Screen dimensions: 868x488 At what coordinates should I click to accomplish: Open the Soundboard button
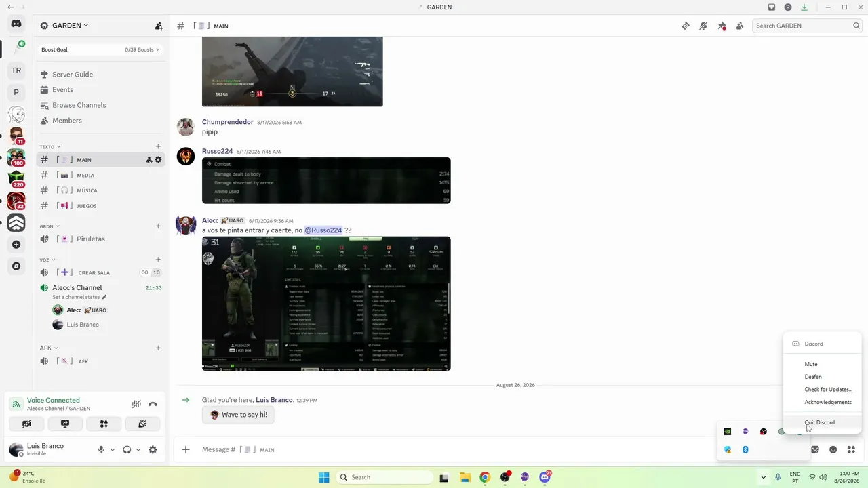click(x=142, y=424)
